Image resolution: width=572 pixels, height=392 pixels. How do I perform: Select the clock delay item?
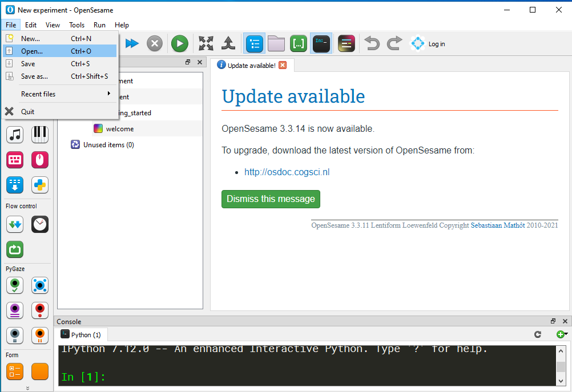click(x=40, y=224)
